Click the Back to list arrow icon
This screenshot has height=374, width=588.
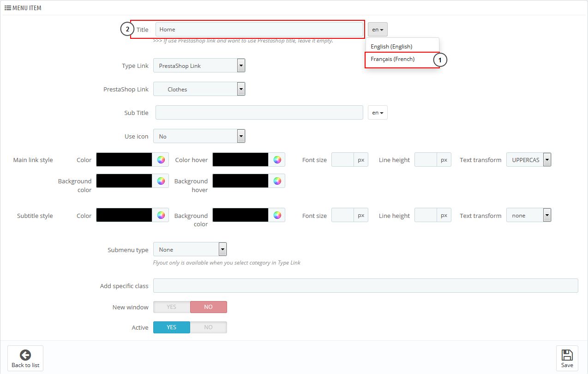(x=25, y=355)
